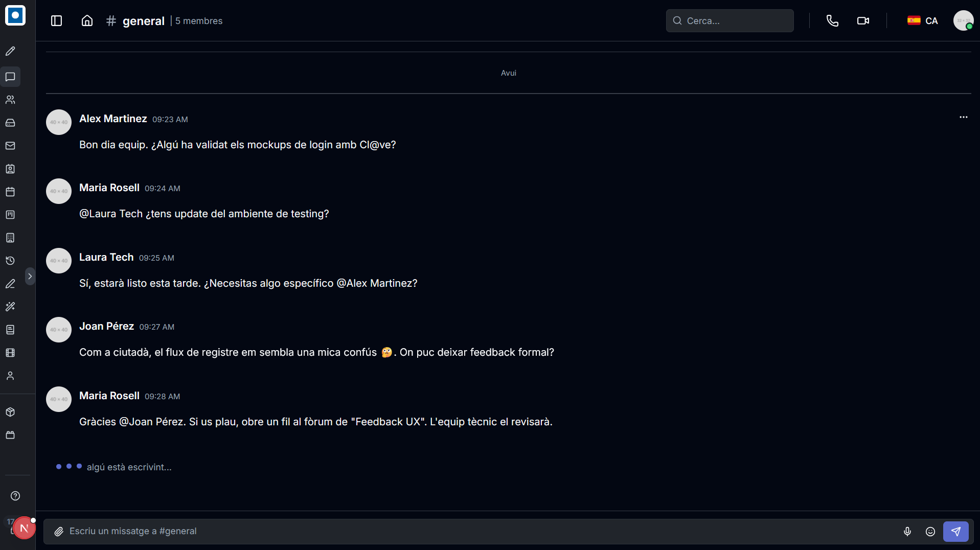Viewport: 980px width, 550px height.
Task: Open the calendar sidebar icon
Action: (10, 192)
